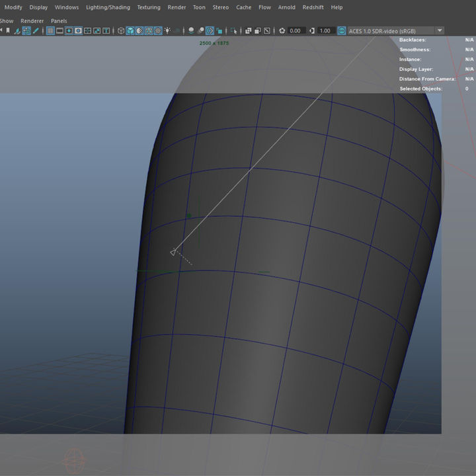Reset exposure using the exposure icon

(282, 30)
